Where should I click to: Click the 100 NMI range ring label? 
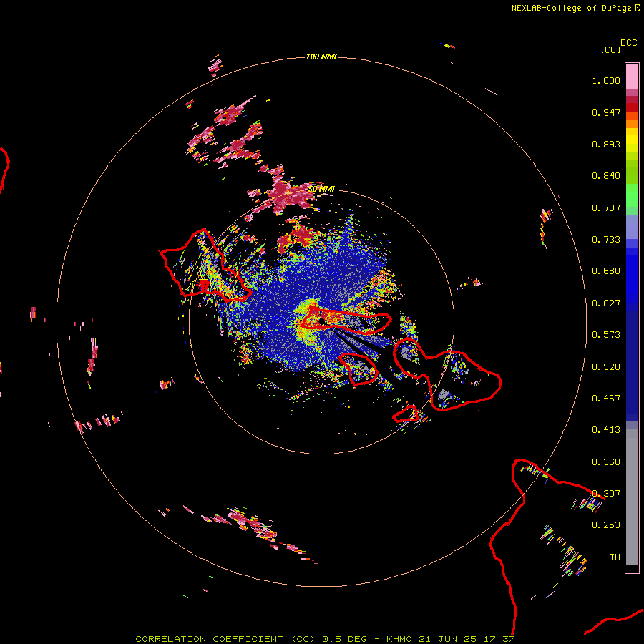(x=321, y=57)
